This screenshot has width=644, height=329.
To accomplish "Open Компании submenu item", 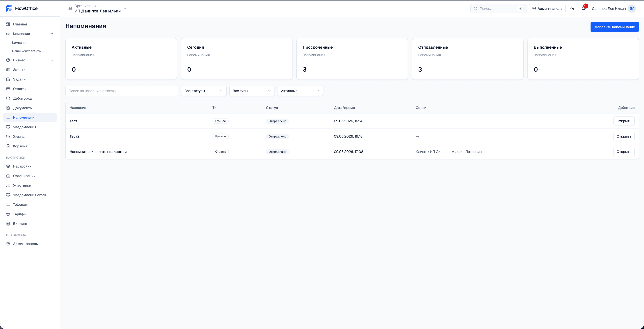I will (x=20, y=43).
